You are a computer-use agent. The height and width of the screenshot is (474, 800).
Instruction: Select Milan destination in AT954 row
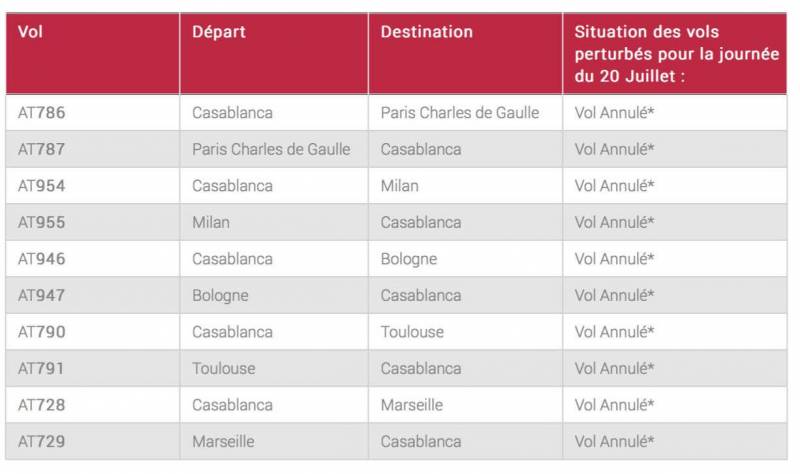tap(399, 186)
